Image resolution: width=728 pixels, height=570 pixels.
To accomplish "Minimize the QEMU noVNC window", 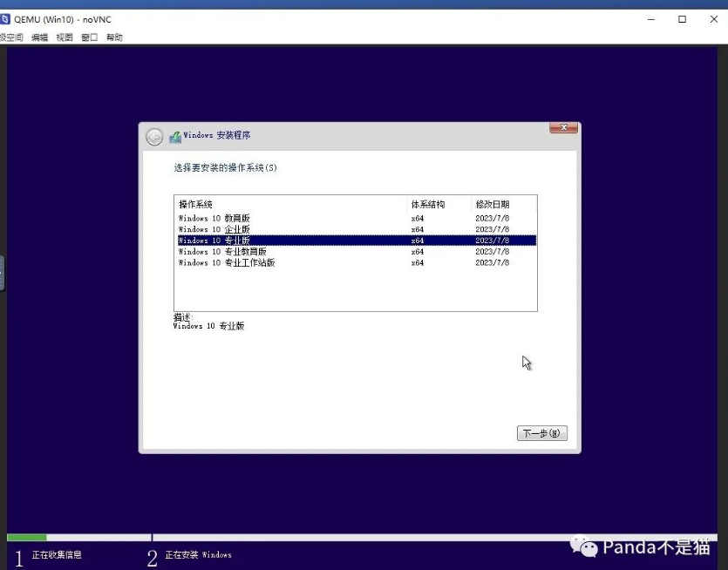I will (651, 19).
